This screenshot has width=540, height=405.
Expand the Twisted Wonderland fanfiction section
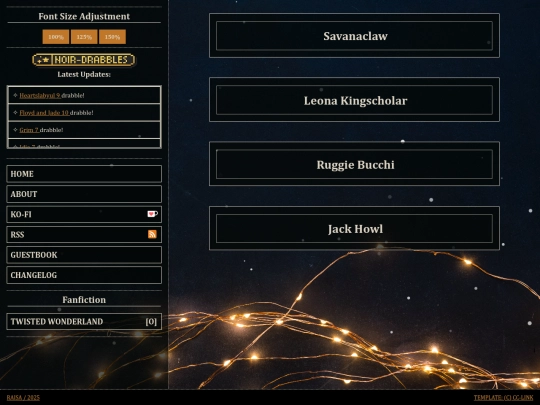pos(84,321)
